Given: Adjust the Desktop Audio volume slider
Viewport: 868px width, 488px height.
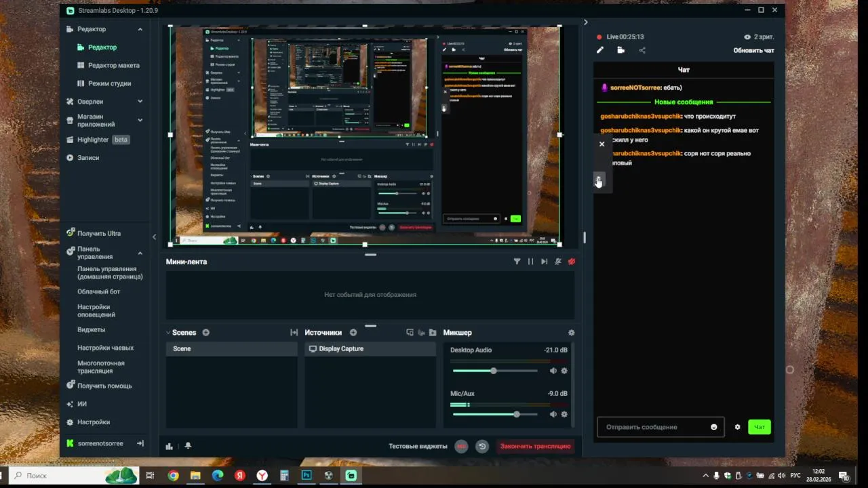Looking at the screenshot, I should coord(495,371).
